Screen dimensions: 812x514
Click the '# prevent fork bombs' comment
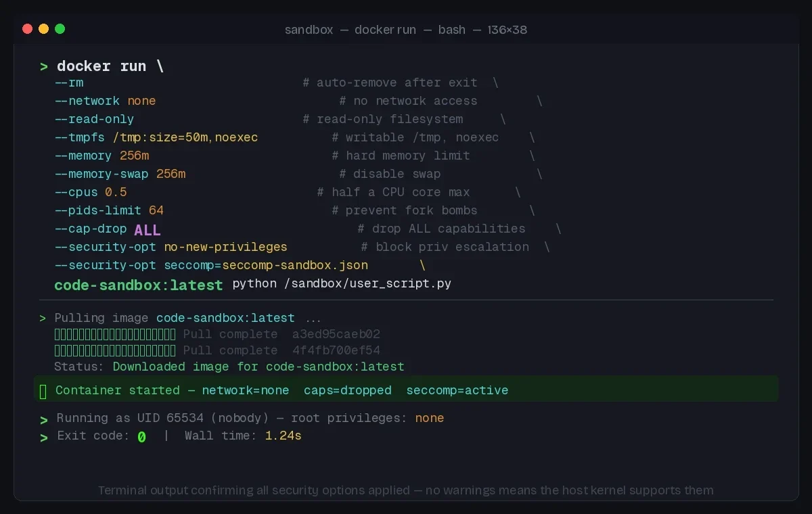tap(405, 210)
